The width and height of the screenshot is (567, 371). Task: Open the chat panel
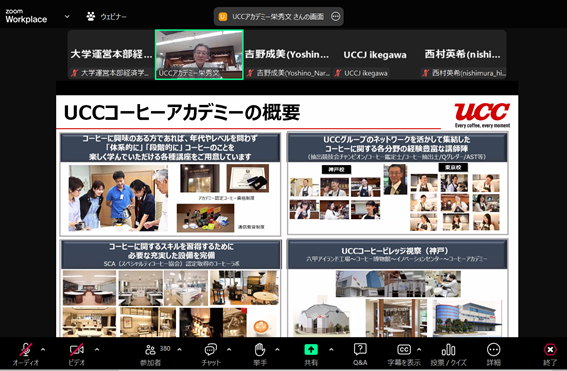[211, 354]
